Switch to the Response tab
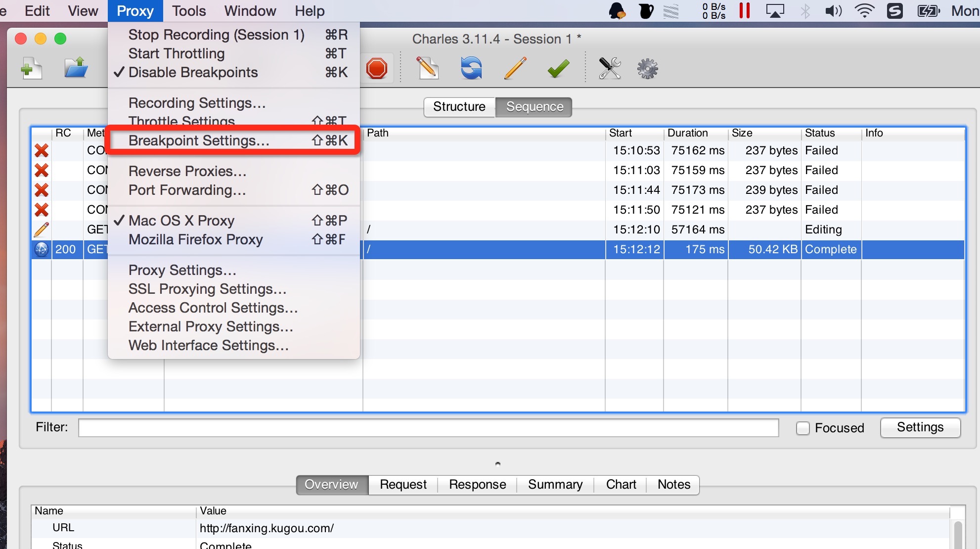This screenshot has width=980, height=549. click(477, 485)
